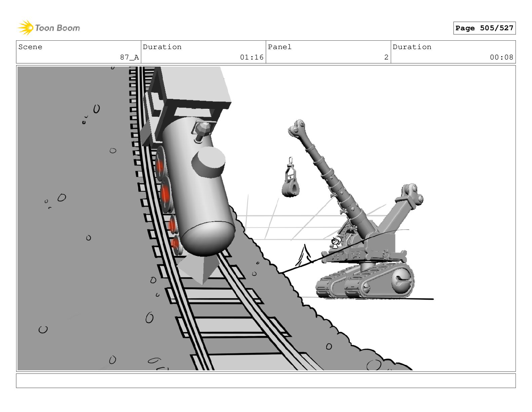
Task: Click the Toon Boom logo
Action: [x=49, y=28]
